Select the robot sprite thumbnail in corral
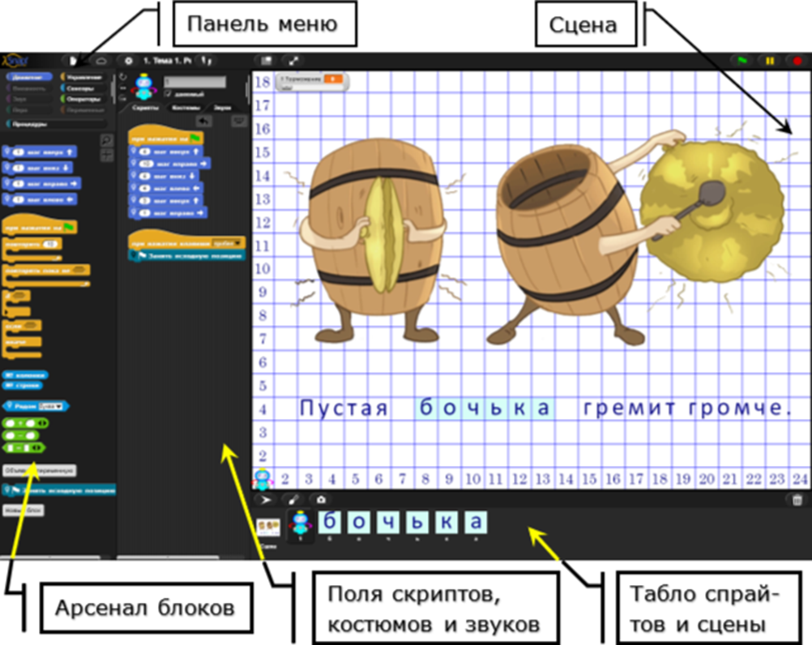The width and height of the screenshot is (812, 645). pos(301,527)
